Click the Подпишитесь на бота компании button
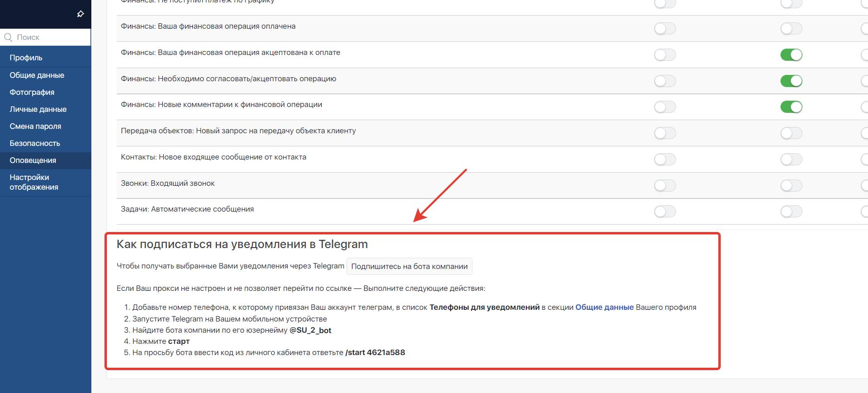Image resolution: width=868 pixels, height=393 pixels. [x=409, y=267]
